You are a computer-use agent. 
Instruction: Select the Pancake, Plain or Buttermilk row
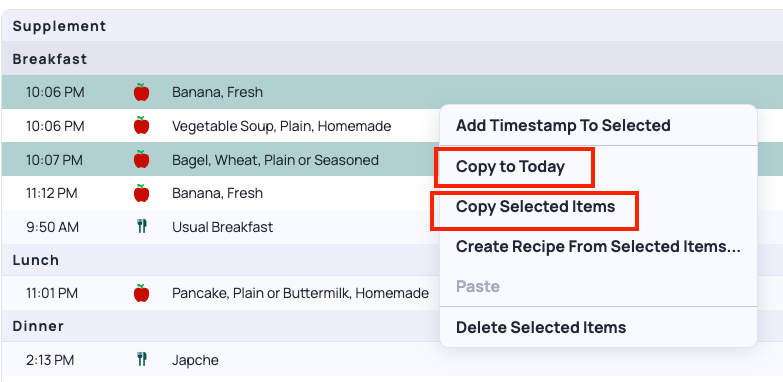click(x=220, y=293)
